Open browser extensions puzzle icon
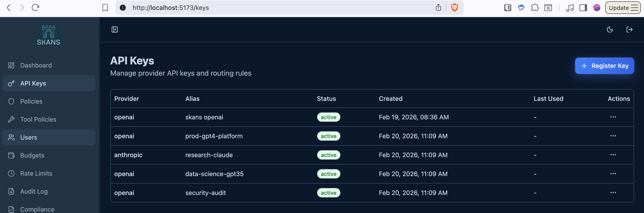 click(x=535, y=8)
